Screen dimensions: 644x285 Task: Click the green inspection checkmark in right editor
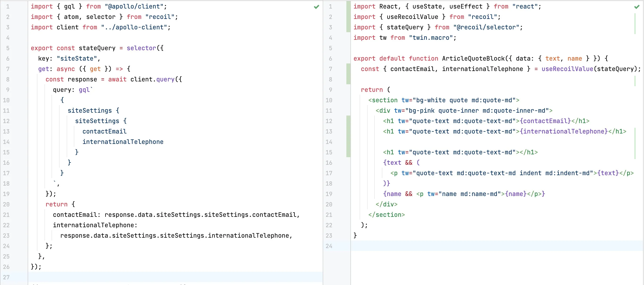(x=637, y=7)
